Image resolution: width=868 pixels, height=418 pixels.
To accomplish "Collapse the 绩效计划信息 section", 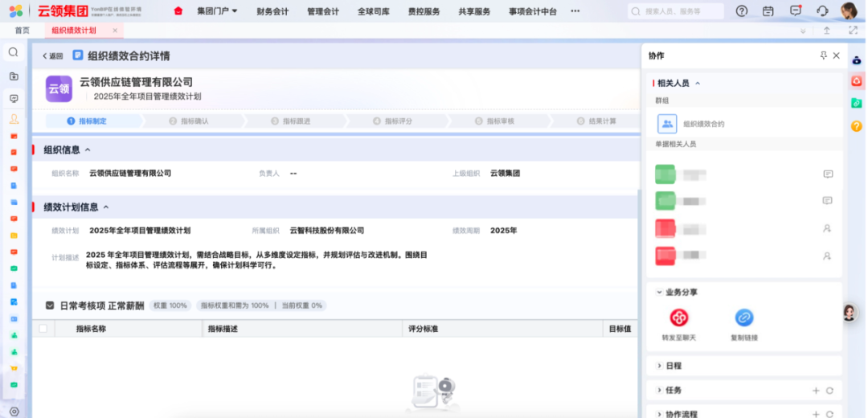I will click(x=106, y=207).
